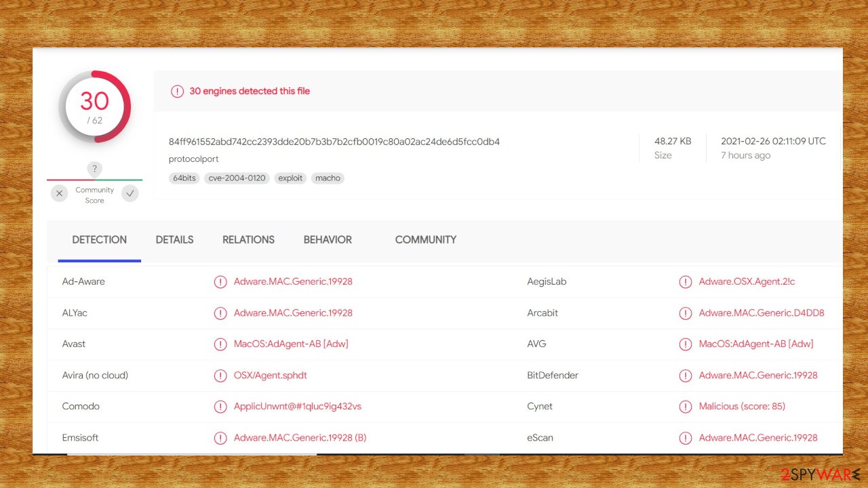The image size is (868, 488).
Task: Open the RELATIONS tab
Action: click(248, 240)
